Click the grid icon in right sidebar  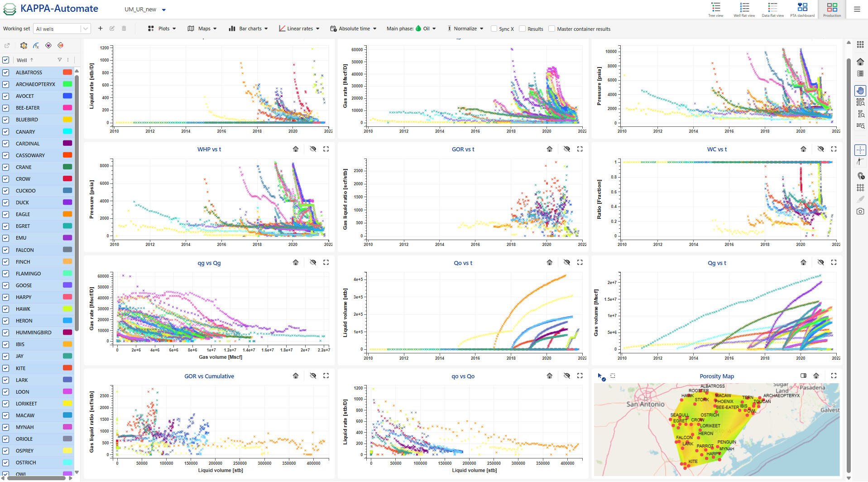[860, 187]
